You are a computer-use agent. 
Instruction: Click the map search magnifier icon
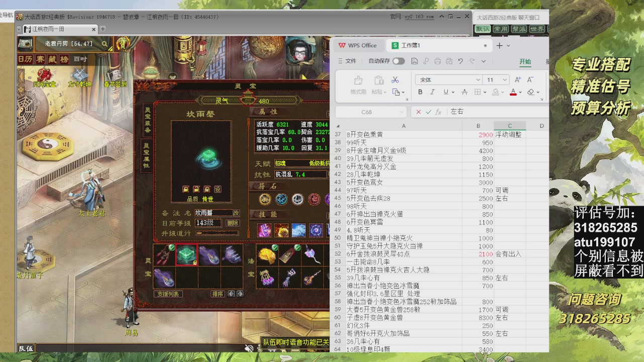pyautogui.click(x=105, y=44)
